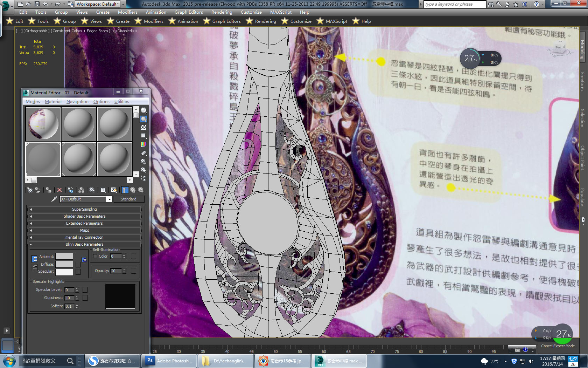Expand Extended Parameters rollout
Image resolution: width=588 pixels, height=368 pixels.
84,223
